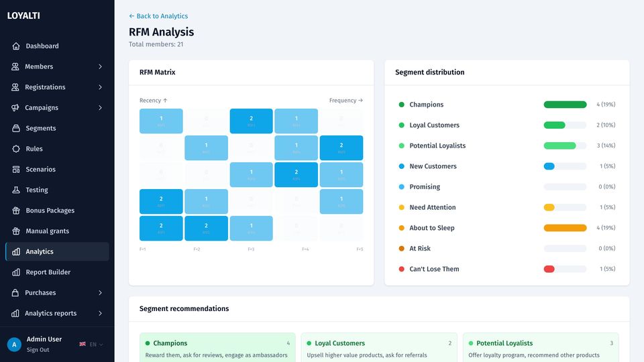Viewport: 644px width, 362px height.
Task: Click the Members people icon
Action: [x=15, y=66]
